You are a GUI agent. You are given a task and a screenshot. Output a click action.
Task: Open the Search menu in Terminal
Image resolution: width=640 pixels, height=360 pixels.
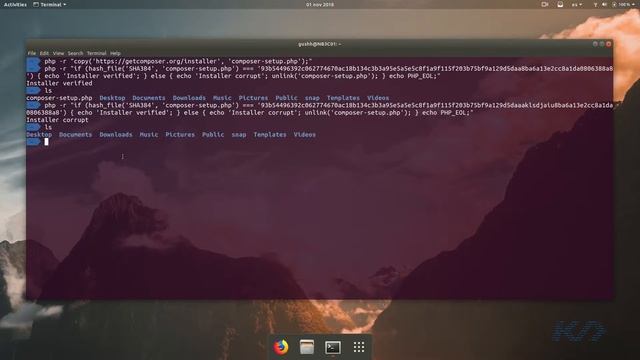tap(75, 53)
